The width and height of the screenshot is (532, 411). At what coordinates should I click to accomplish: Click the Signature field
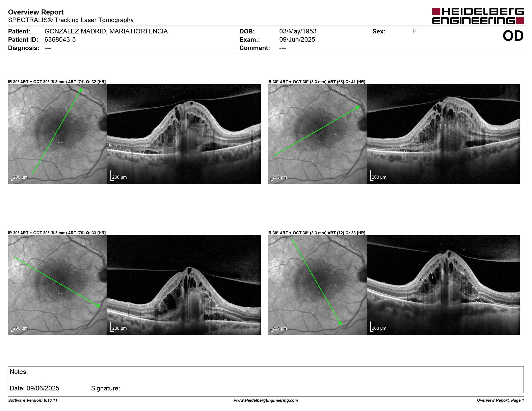pos(105,388)
